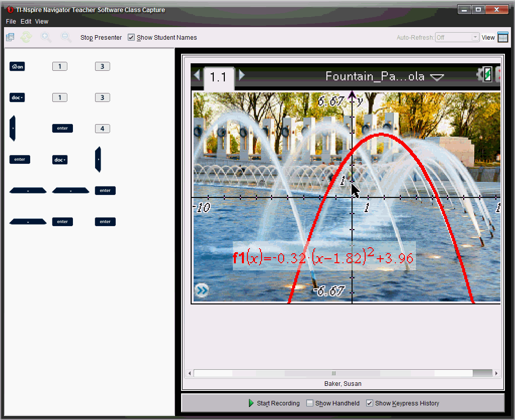Disable the Show Keypress History checkbox

[x=370, y=403]
